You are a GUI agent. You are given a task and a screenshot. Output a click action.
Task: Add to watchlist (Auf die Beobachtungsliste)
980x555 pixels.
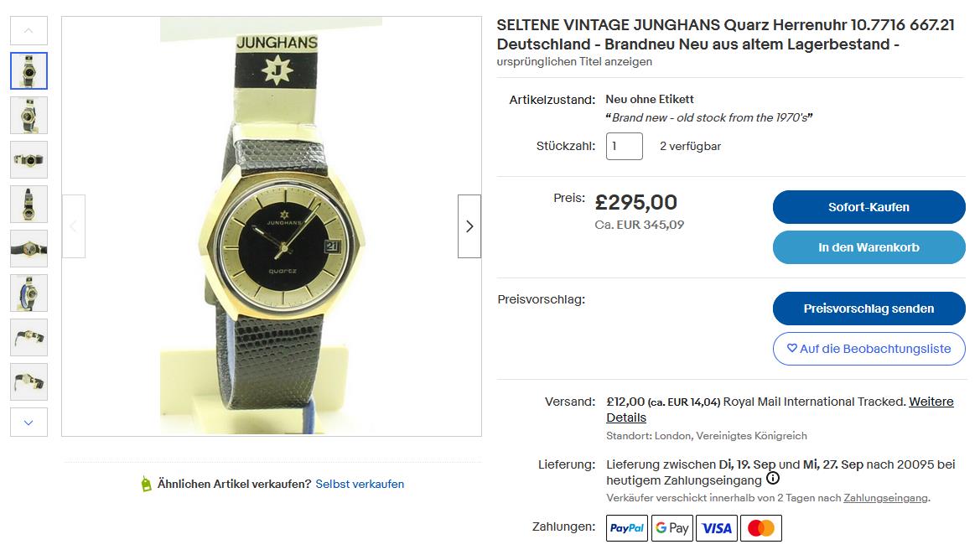coord(869,349)
